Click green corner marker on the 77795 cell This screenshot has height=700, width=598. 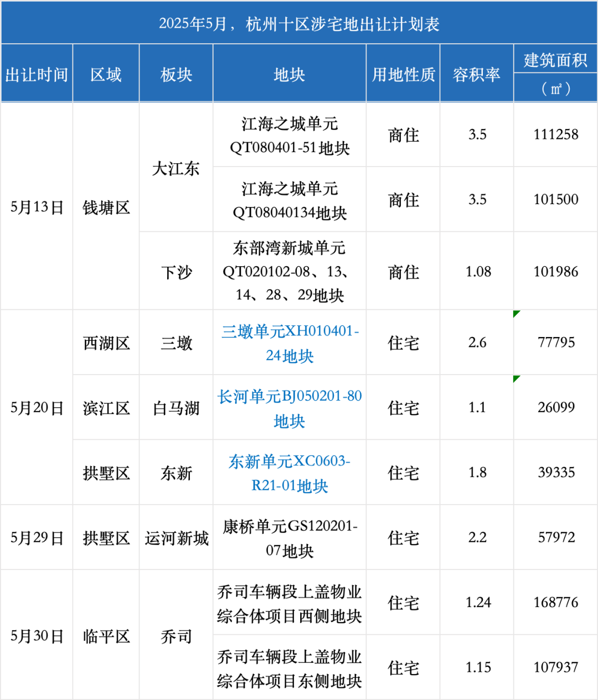(516, 314)
